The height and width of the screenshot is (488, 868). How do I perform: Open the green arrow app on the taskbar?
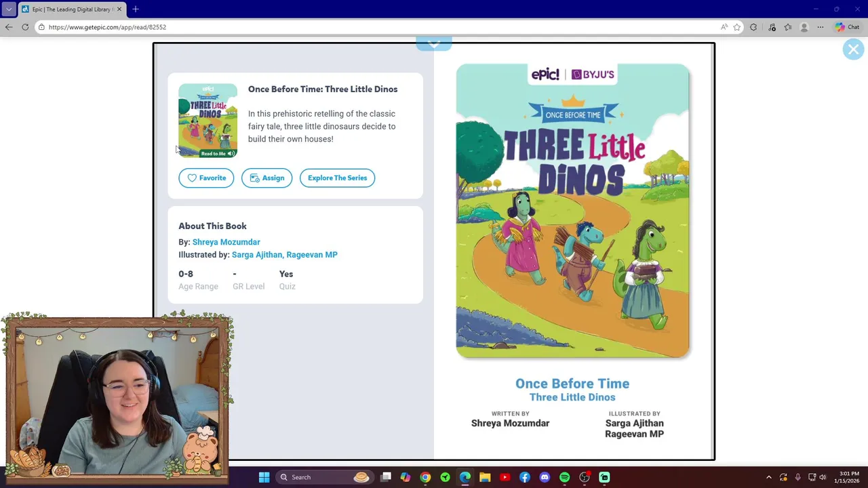(445, 477)
